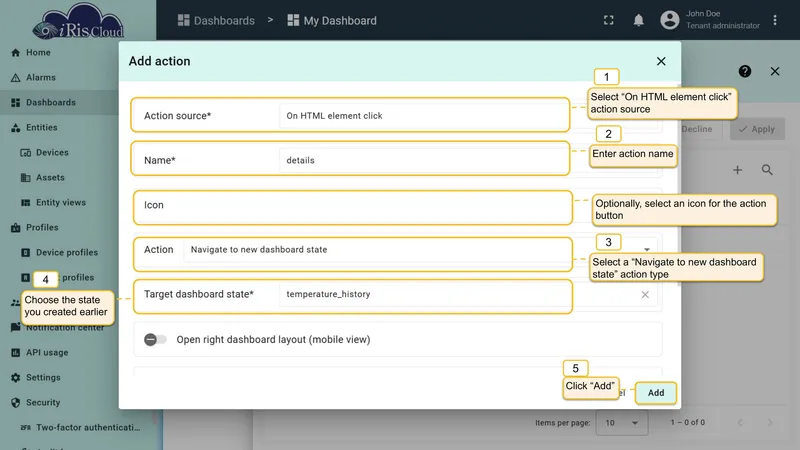Click the plus icon to add an action

[x=737, y=170]
